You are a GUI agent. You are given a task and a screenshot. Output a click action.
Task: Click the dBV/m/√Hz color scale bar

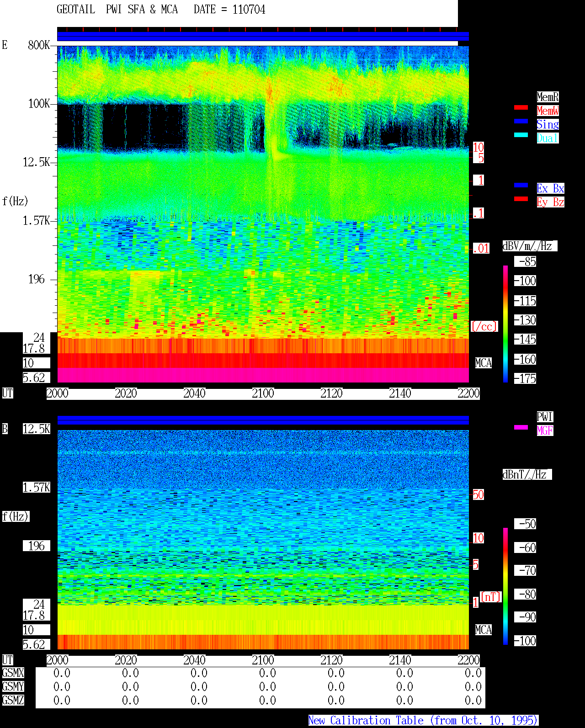pyautogui.click(x=505, y=324)
